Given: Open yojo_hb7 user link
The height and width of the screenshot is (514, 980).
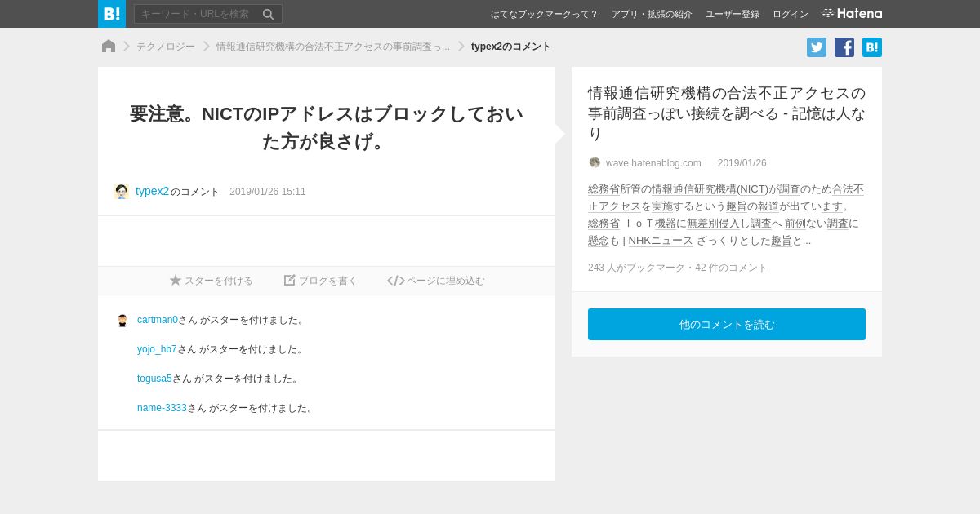Looking at the screenshot, I should (157, 349).
